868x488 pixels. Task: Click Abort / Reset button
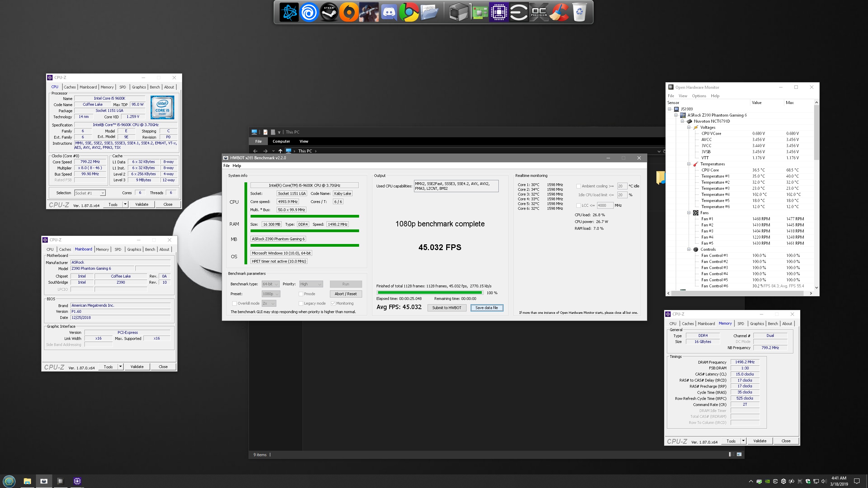coord(346,294)
